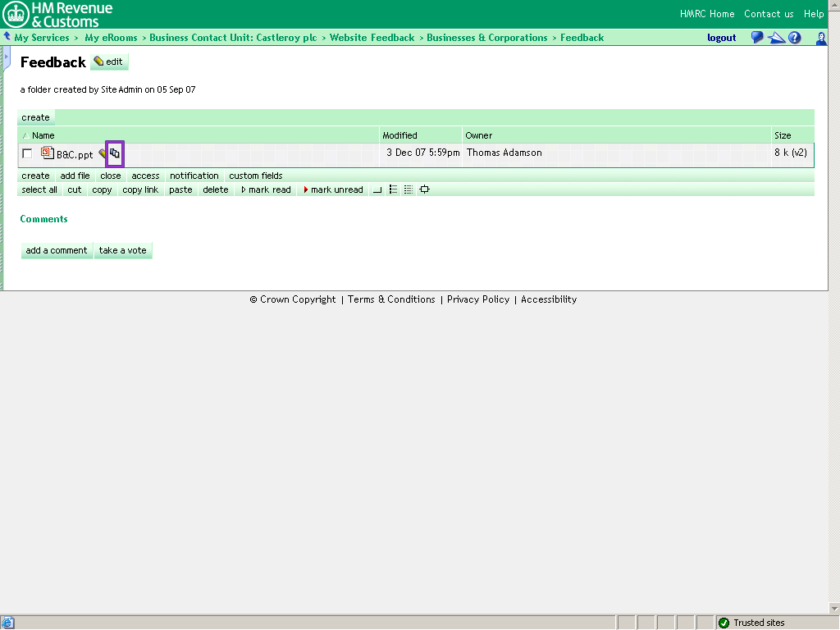Open the Help question mark icon
This screenshot has width=840, height=630.
(x=794, y=37)
